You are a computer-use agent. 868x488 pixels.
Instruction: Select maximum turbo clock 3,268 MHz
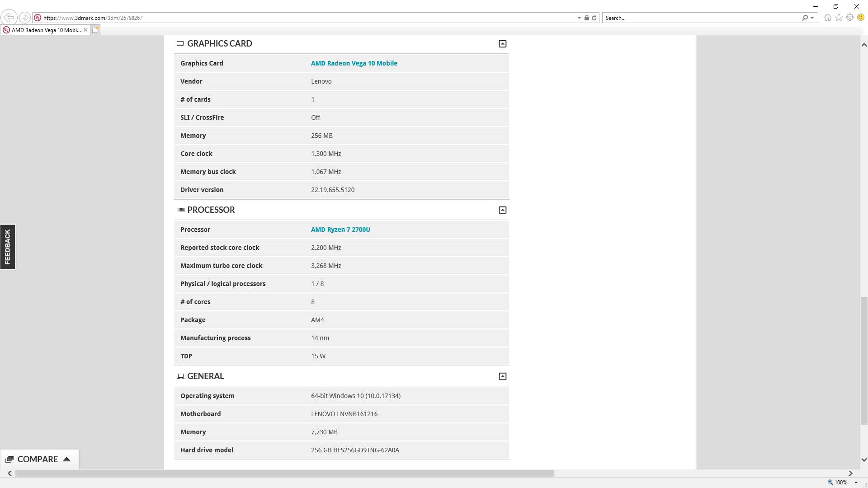(326, 266)
